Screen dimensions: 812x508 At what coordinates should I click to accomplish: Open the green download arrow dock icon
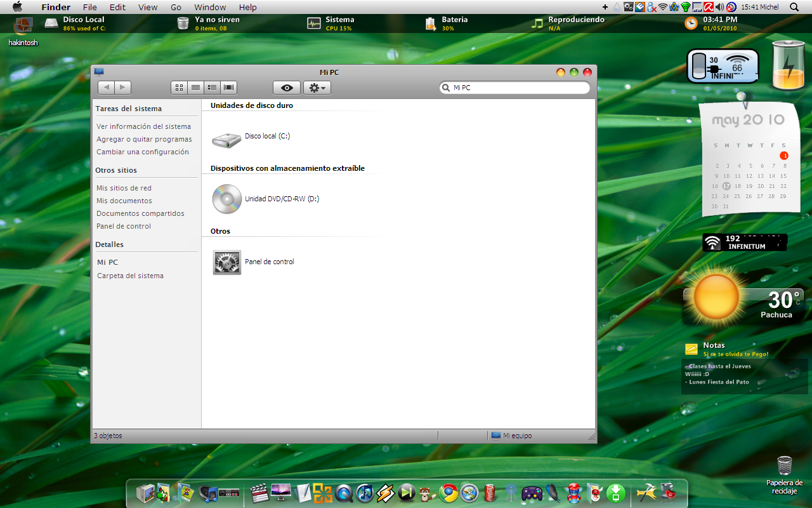[616, 492]
